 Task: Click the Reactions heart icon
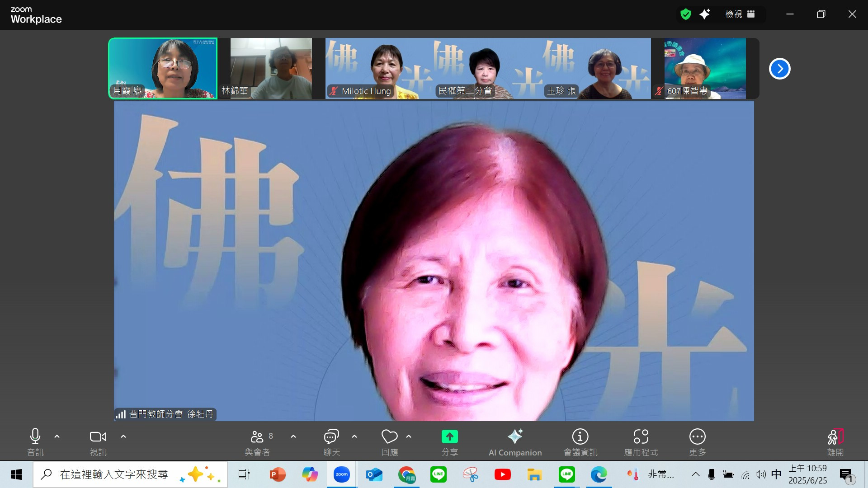pyautogui.click(x=389, y=436)
